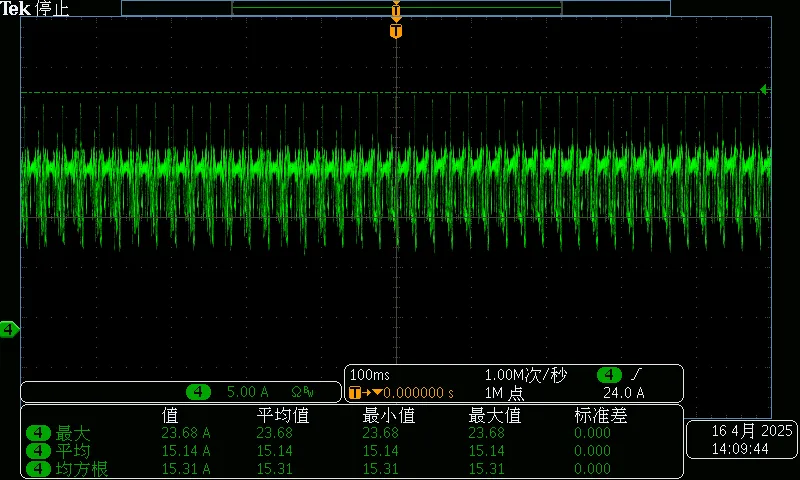Click the trigger source channel 4 badge

click(x=609, y=375)
